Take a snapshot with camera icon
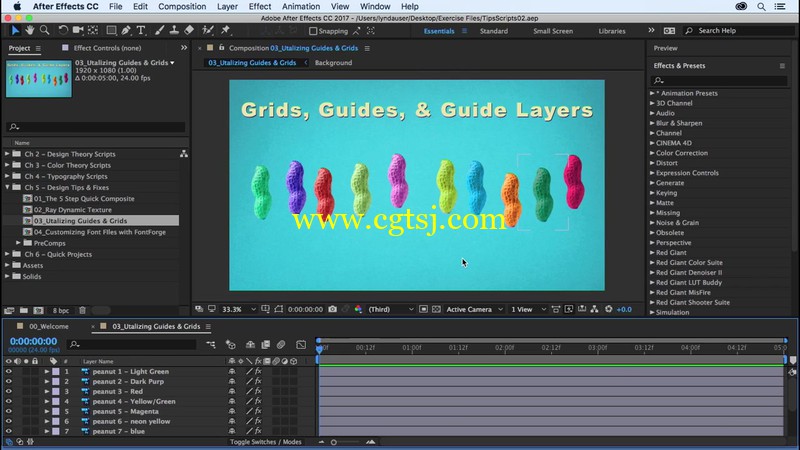This screenshot has height=450, width=800. [x=333, y=309]
